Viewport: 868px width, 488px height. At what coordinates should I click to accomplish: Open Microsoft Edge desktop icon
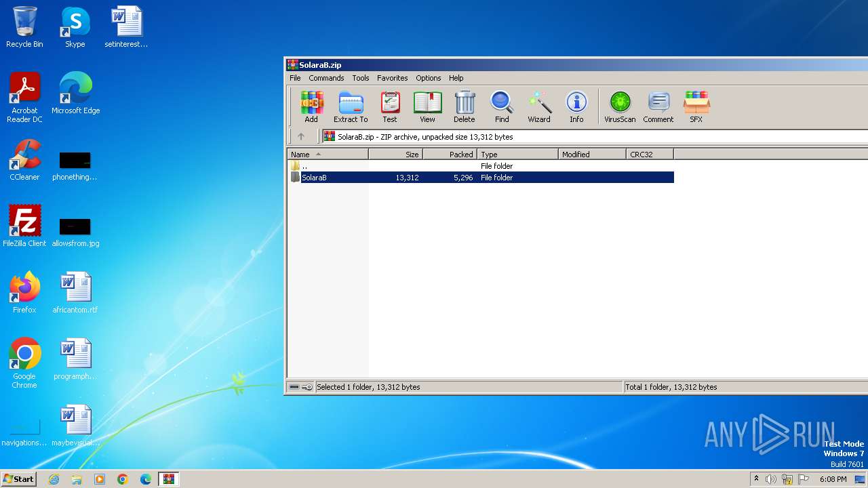coord(75,94)
